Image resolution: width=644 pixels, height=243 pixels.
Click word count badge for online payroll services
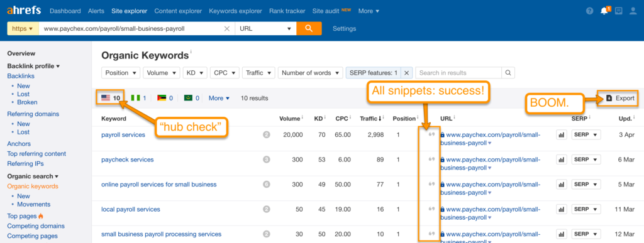pos(266,185)
